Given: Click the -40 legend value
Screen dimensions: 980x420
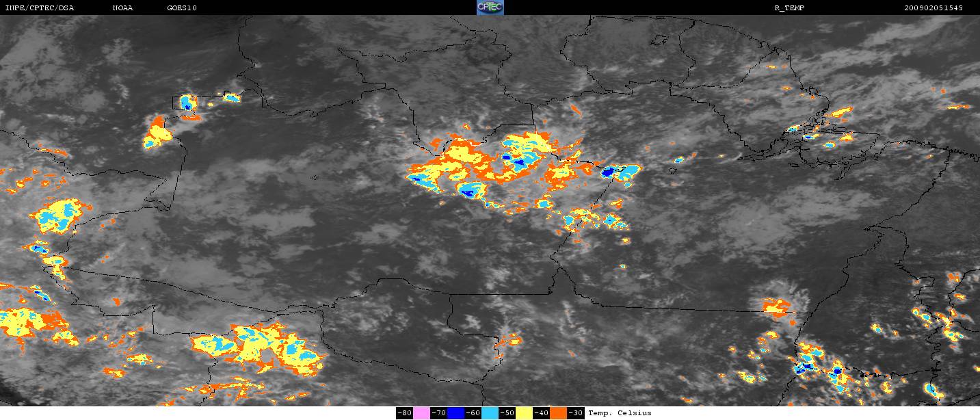Looking at the screenshot, I should coord(541,413).
